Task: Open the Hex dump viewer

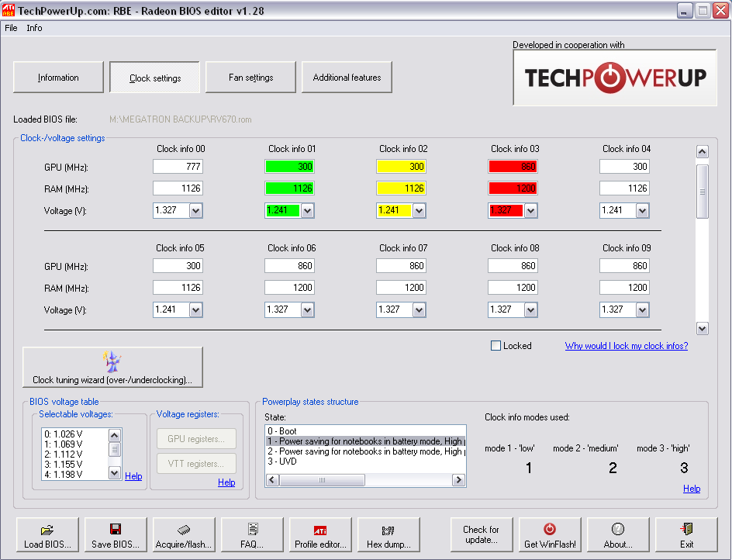Action: click(388, 529)
